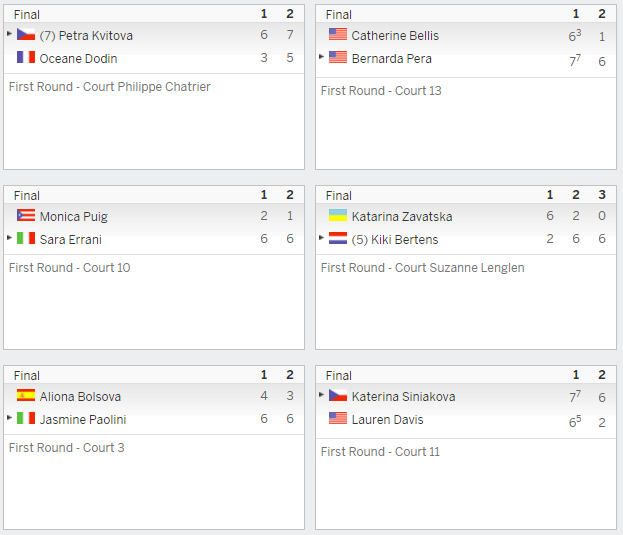Click the Puerto Rico flag by Monica Puig
623x535 pixels.
[x=26, y=215]
